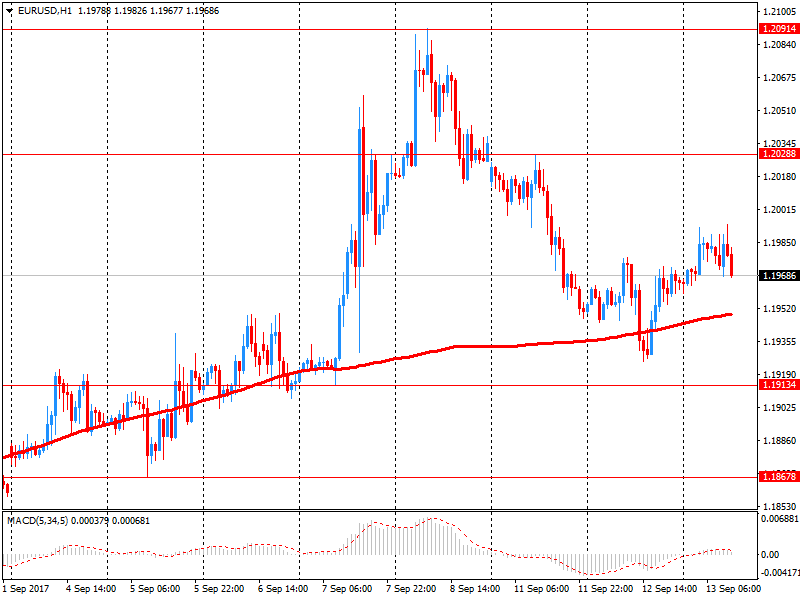The width and height of the screenshot is (800, 600).
Task: Click the 1.20345 price axis value
Action: [x=779, y=143]
